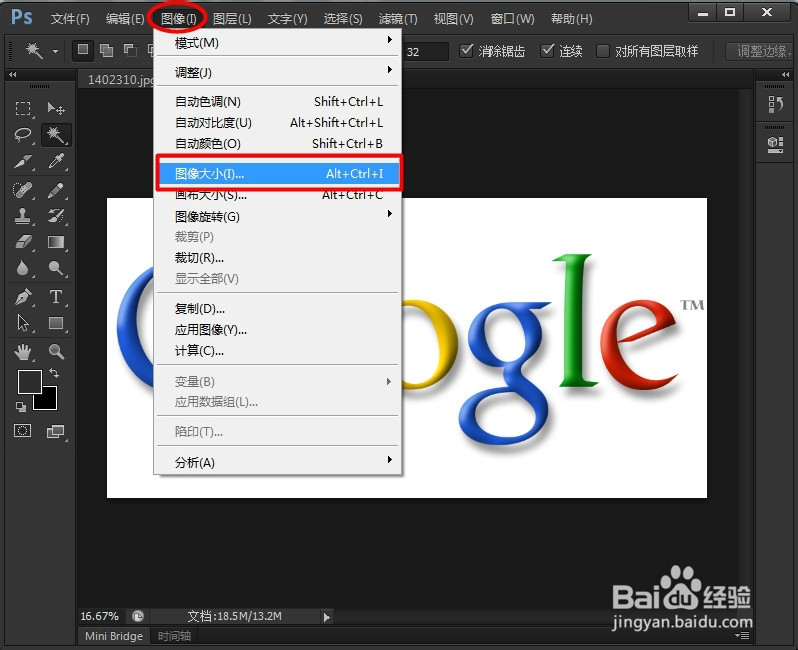Select the Magic Wand tool in toolbox
798x650 pixels.
(55, 135)
